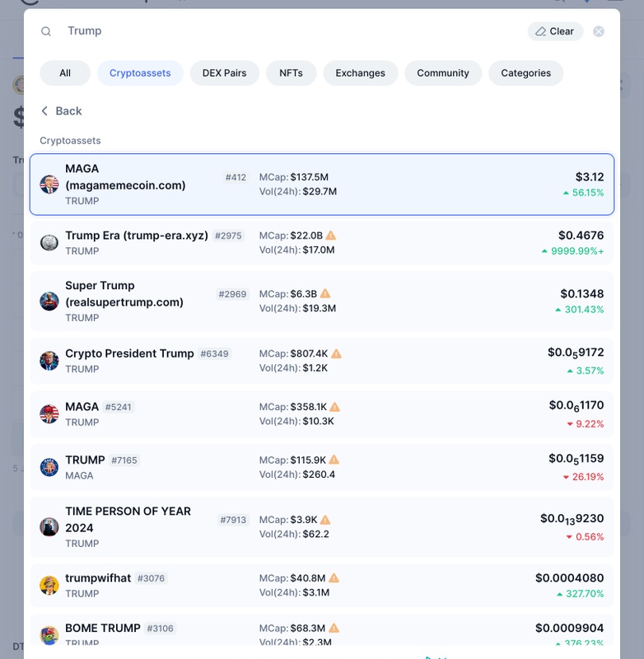644x659 pixels.
Task: Click warning icon beside MCap $115.9K
Action: [334, 460]
